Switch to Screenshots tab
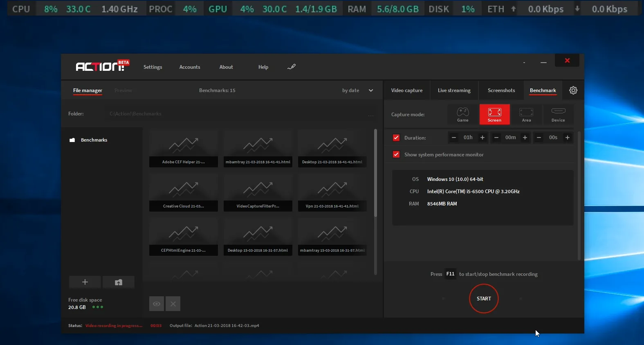This screenshot has height=345, width=644. (501, 90)
